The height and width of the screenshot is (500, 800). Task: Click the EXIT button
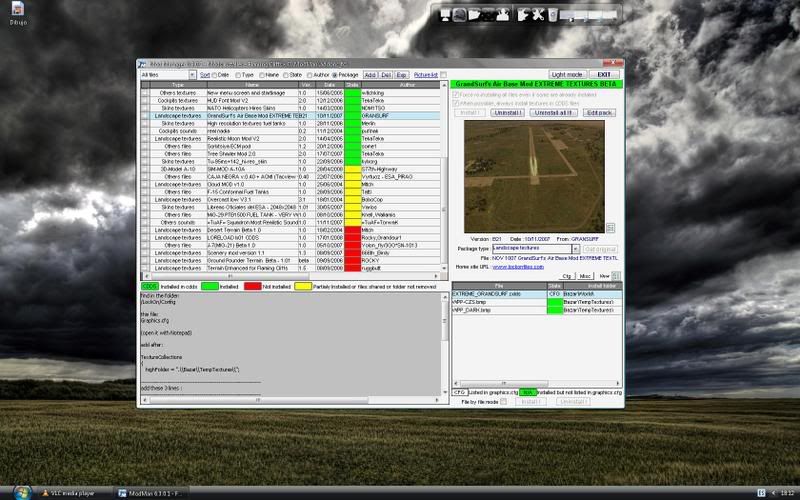point(604,74)
